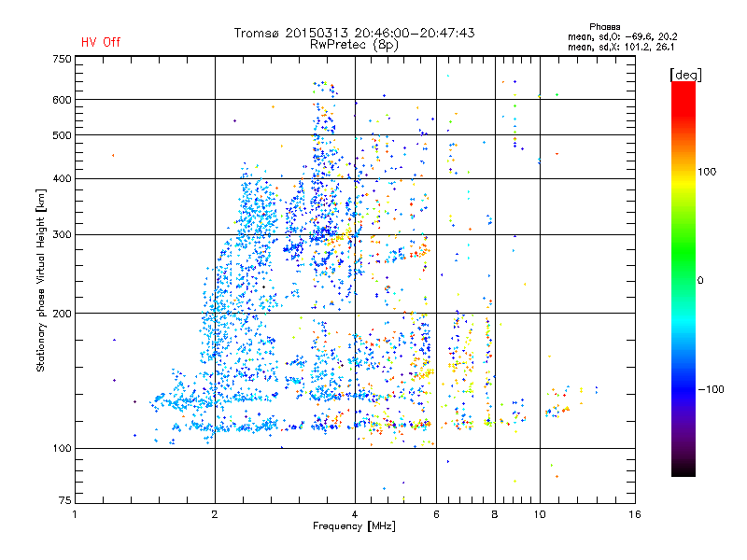
Task: Click the y-axis tick label '75'
Action: point(65,500)
